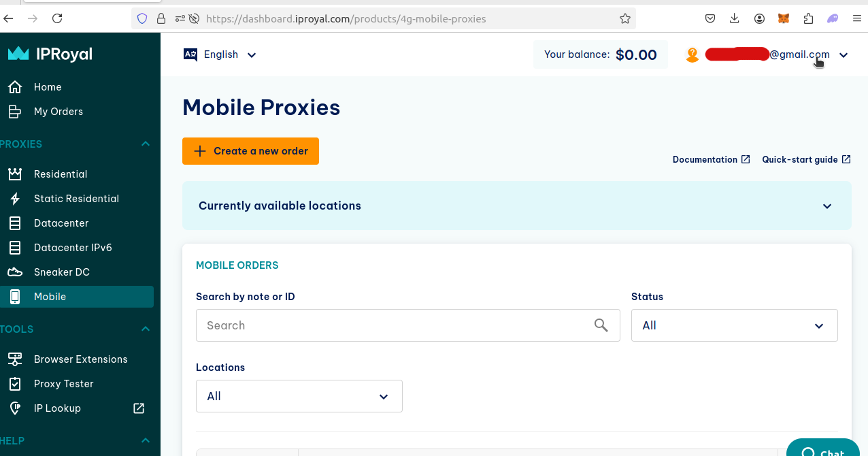Open the Locations filter dropdown
Screen dimensions: 868x456
299,396
